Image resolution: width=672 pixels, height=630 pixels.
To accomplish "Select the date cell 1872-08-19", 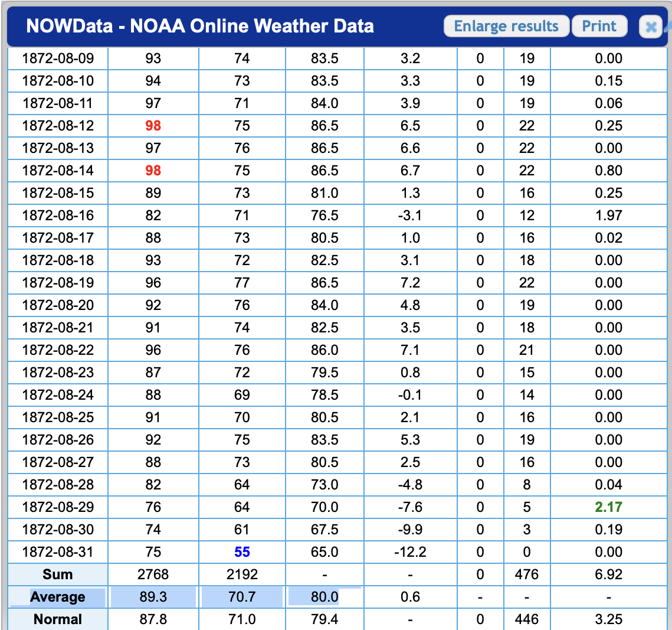I will [x=58, y=283].
